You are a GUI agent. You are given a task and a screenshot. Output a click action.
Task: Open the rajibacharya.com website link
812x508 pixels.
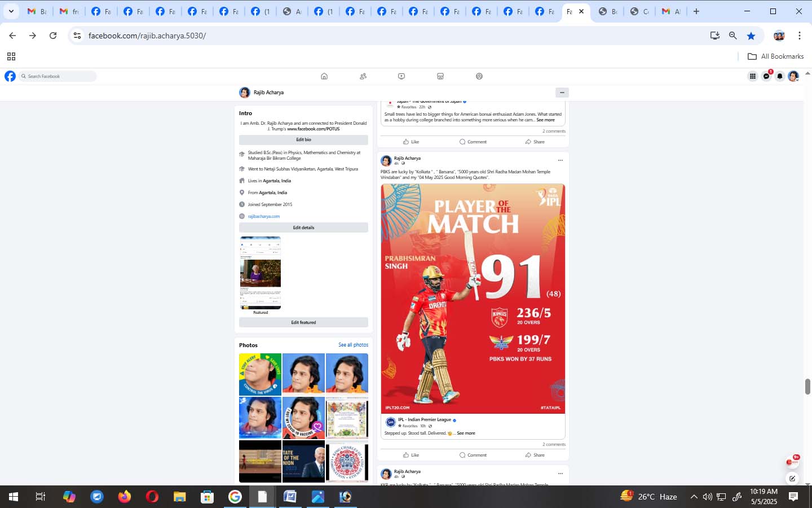(x=264, y=216)
